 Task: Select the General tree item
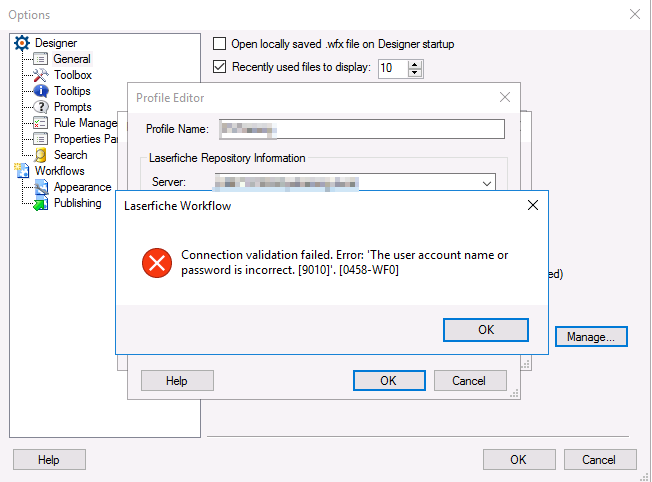coord(72,59)
